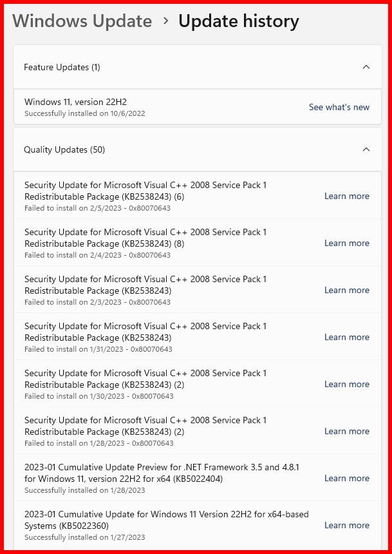Screen dimensions: 392x554
Task: Select Quality Updates (50) header text
Action: [64, 150]
